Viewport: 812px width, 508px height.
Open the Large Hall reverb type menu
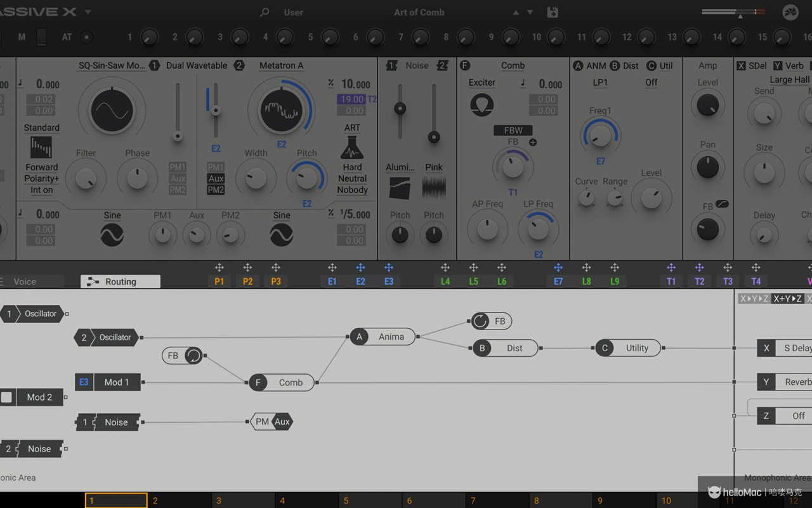789,80
